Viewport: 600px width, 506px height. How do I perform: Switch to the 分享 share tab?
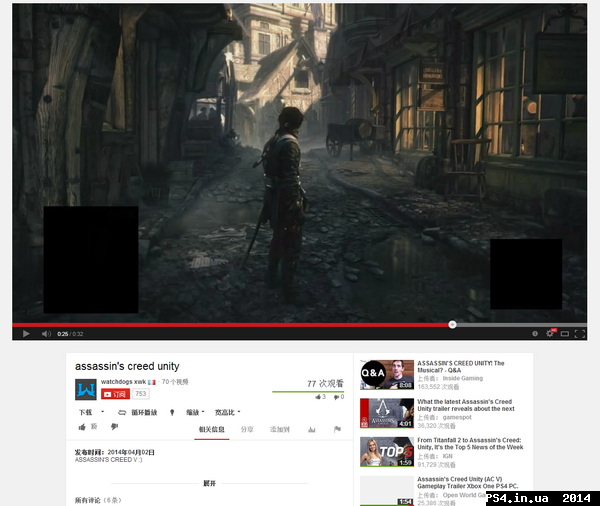point(247,429)
